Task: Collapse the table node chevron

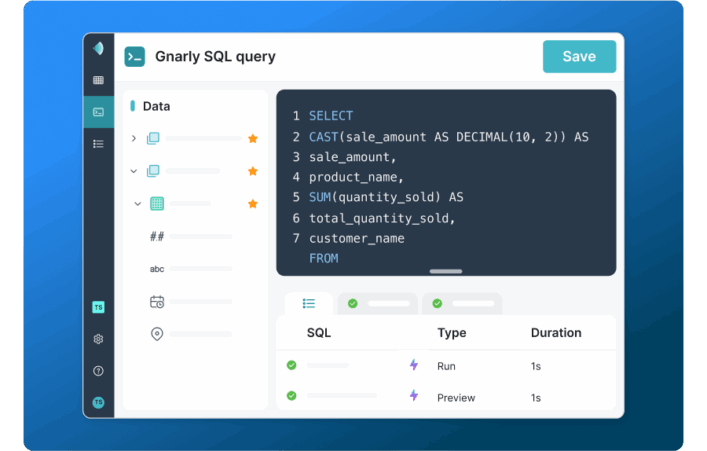Action: [x=138, y=204]
